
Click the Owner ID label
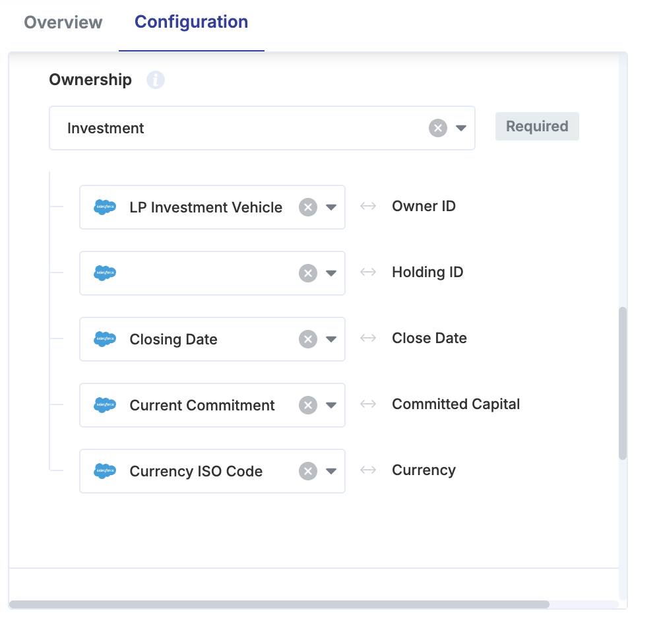pos(424,207)
